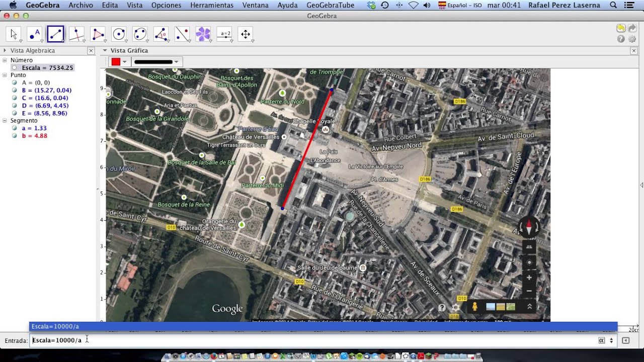Toggle visibility of segment b

(15, 136)
